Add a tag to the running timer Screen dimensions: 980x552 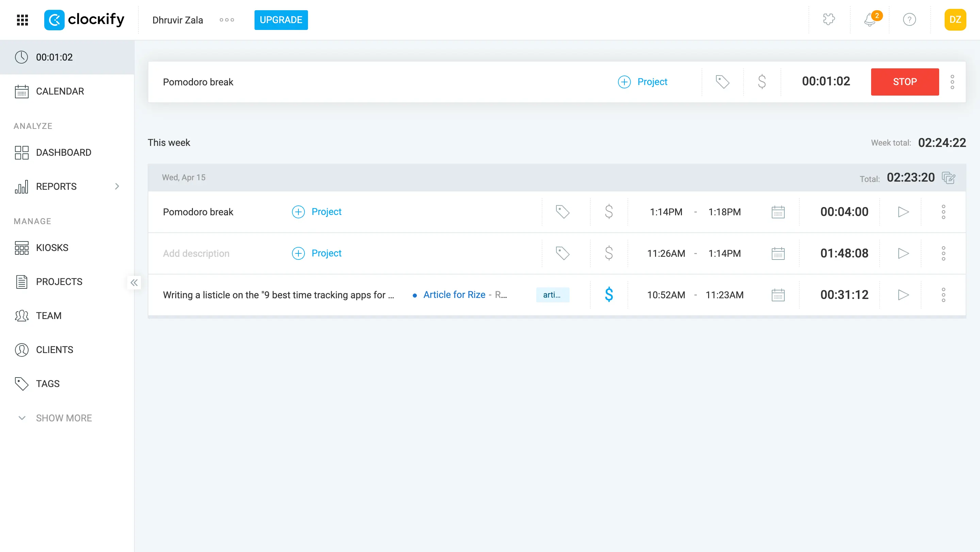pyautogui.click(x=722, y=82)
